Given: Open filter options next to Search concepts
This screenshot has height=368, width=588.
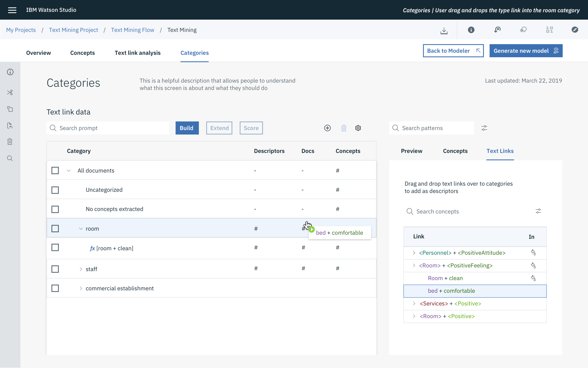Looking at the screenshot, I should pos(538,211).
